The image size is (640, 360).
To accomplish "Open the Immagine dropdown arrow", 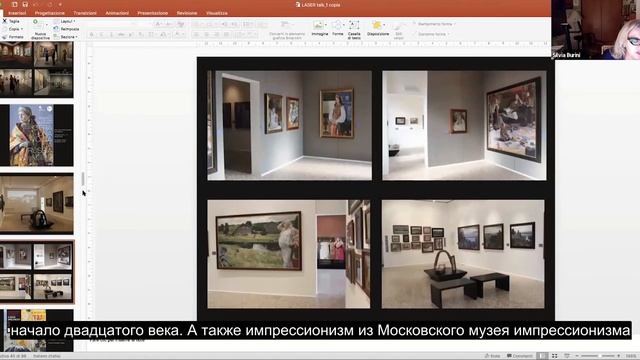I will point(326,25).
